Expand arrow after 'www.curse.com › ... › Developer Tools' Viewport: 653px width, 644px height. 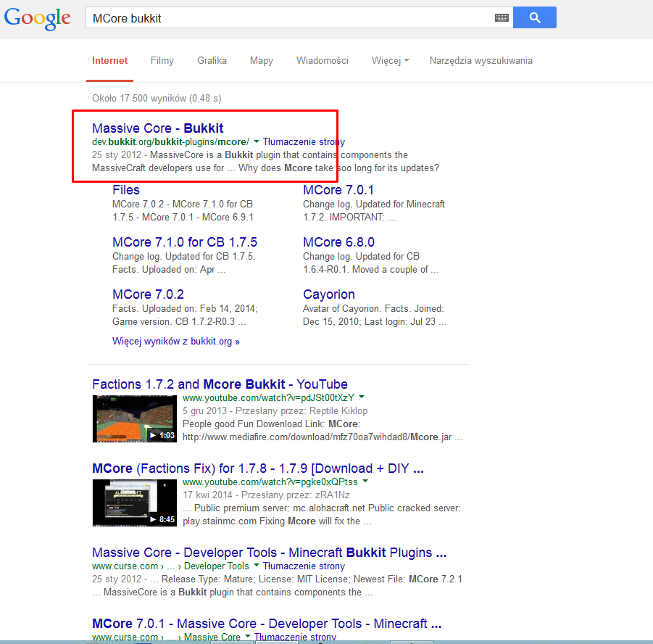257,565
